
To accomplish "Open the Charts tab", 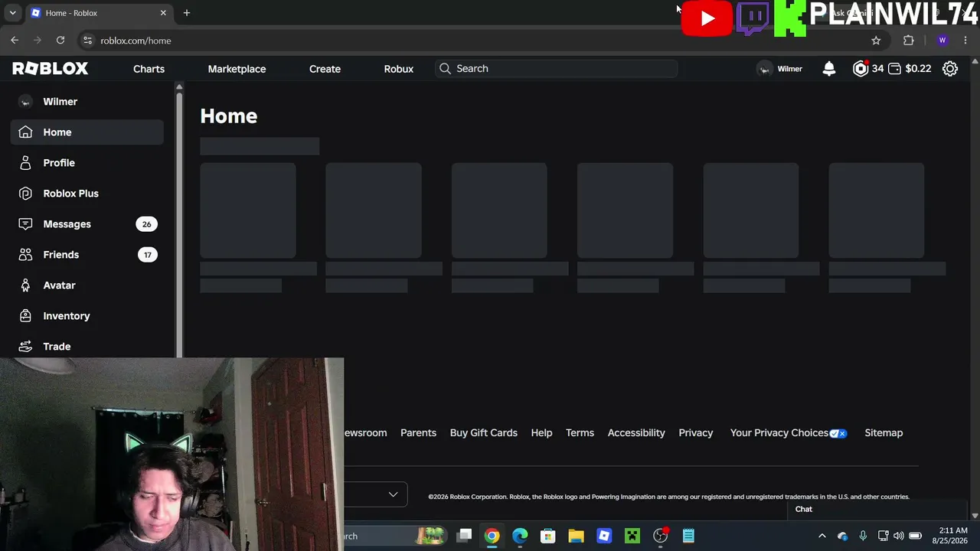I will click(149, 69).
